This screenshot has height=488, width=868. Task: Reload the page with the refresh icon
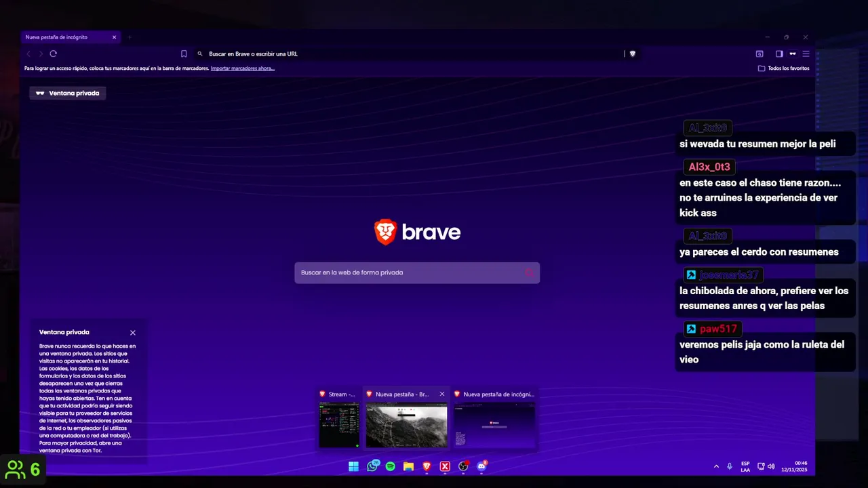click(53, 54)
